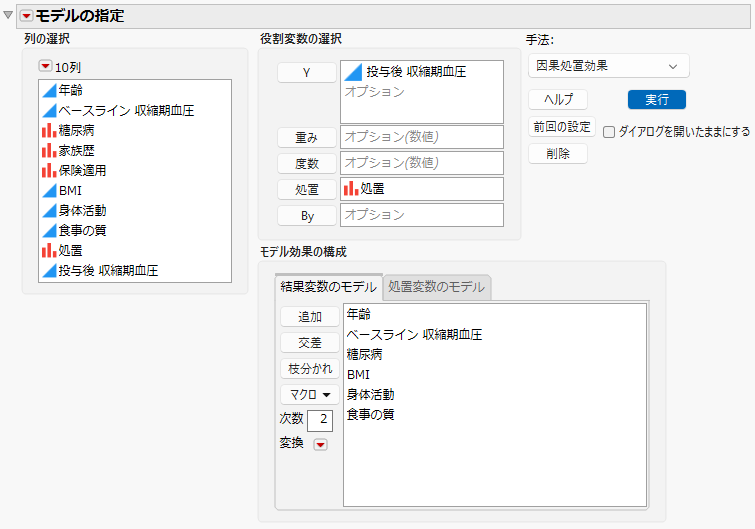Viewport: 755px width, 529px height.
Task: Click the 削除 button
Action: [558, 154]
